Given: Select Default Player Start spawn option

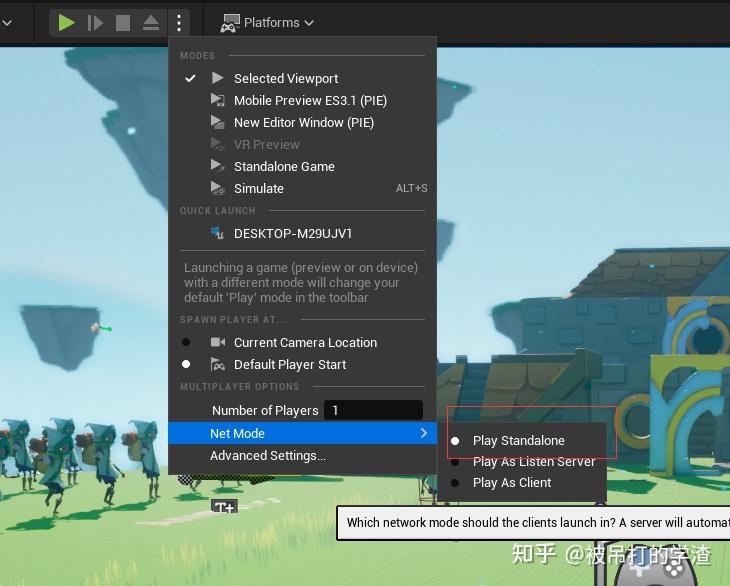Looking at the screenshot, I should [x=303, y=364].
